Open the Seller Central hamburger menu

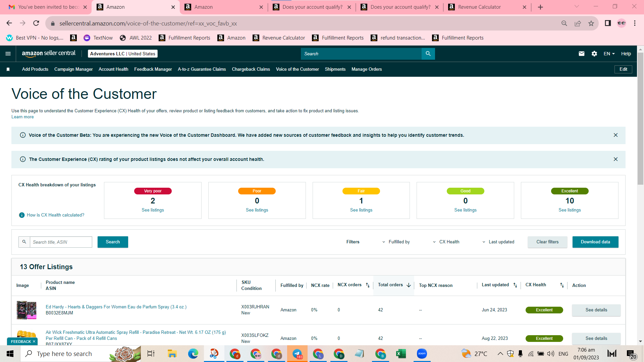pos(8,54)
